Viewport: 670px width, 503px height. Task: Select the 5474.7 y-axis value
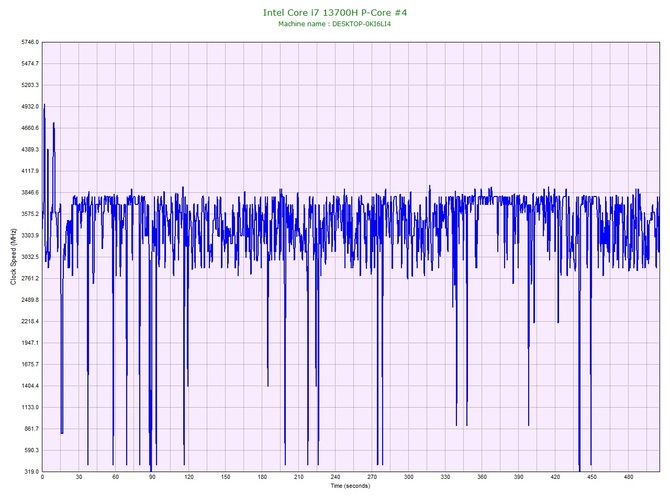click(30, 64)
